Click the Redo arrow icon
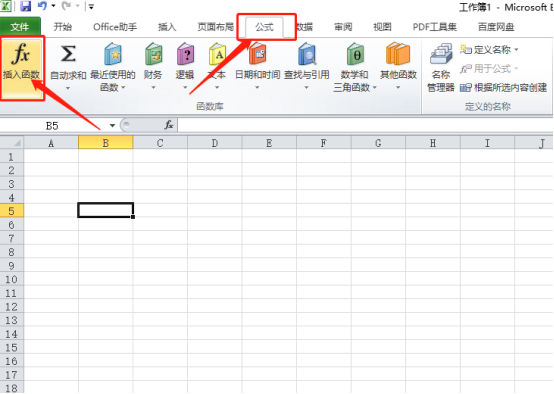 [x=66, y=6]
